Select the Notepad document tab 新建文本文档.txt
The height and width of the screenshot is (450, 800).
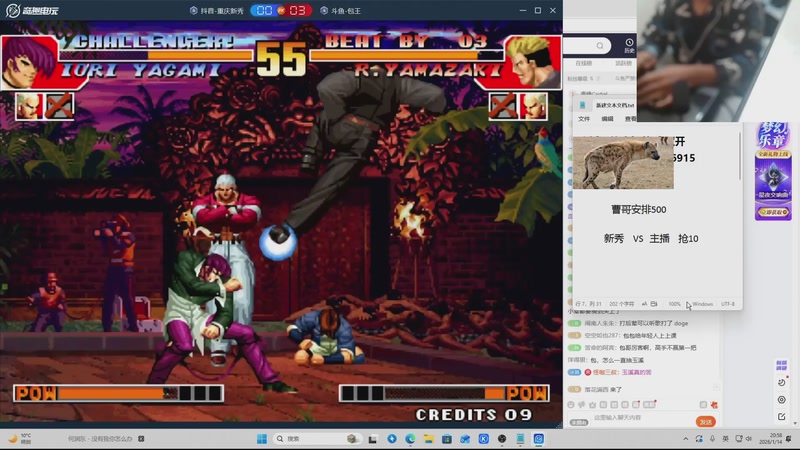coord(614,106)
